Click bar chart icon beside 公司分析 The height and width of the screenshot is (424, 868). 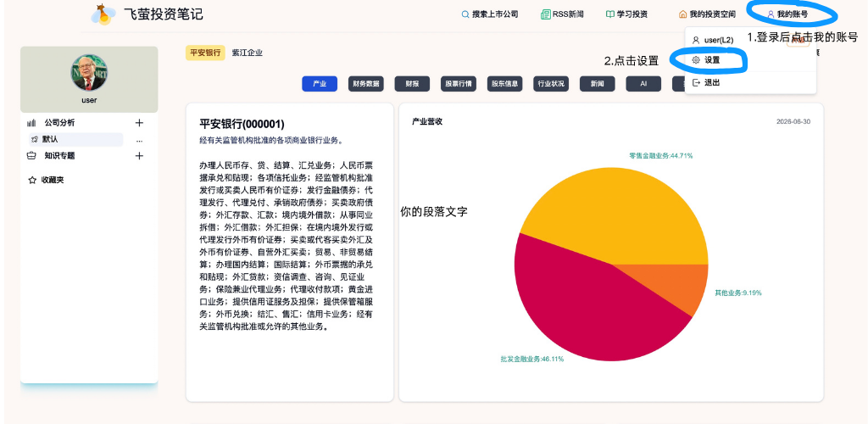point(31,123)
